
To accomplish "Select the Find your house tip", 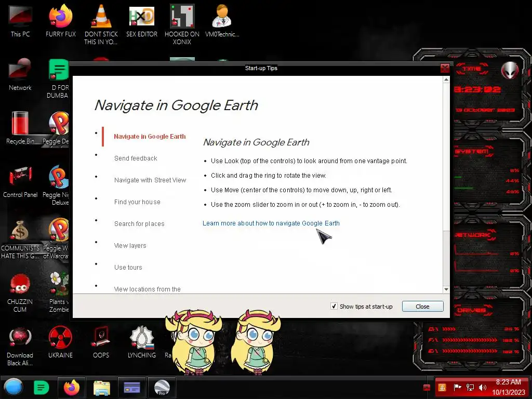I will point(137,202).
